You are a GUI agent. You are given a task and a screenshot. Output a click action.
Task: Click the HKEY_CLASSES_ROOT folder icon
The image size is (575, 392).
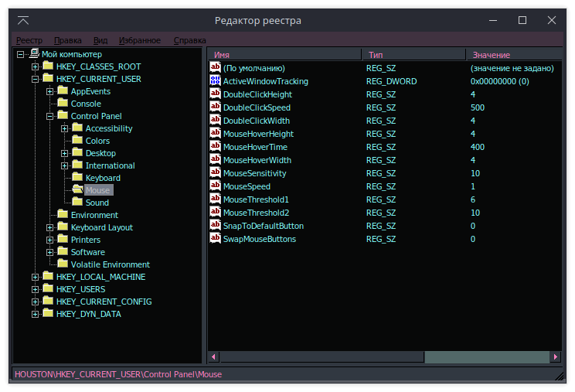(x=48, y=66)
